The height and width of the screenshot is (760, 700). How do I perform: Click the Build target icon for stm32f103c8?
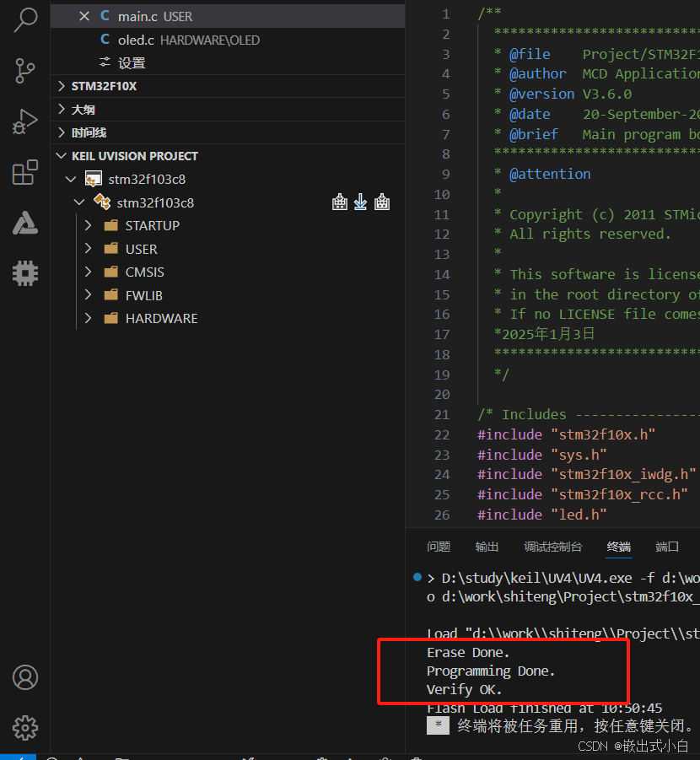point(340,202)
